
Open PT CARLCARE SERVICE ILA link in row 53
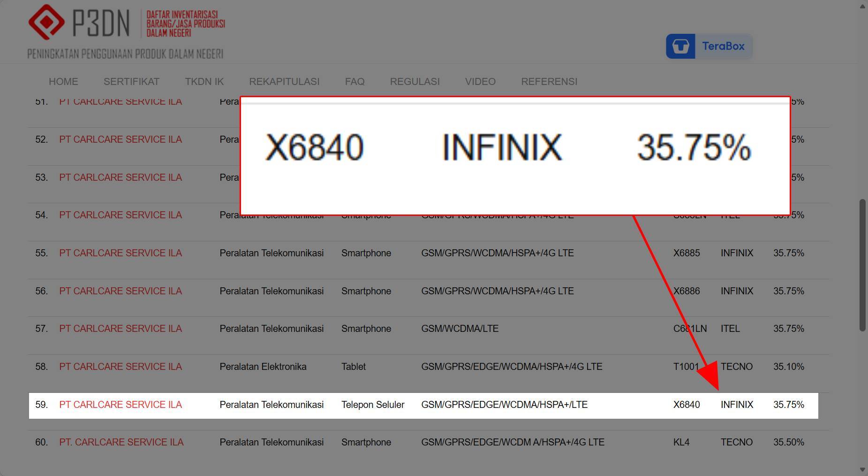(121, 177)
